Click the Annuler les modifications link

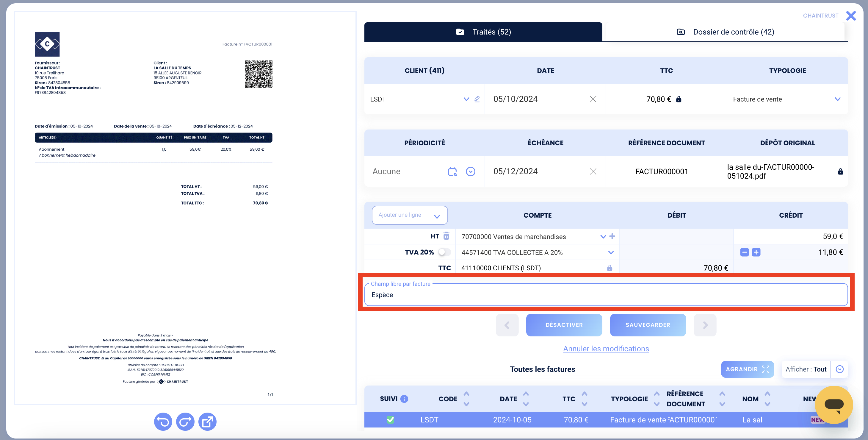pos(606,349)
